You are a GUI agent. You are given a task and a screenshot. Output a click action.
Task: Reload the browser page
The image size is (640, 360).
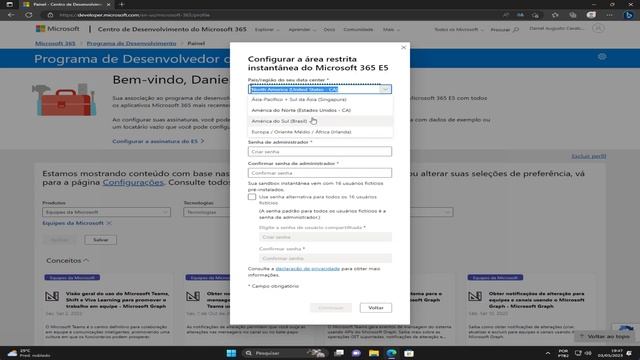pyautogui.click(x=29, y=15)
